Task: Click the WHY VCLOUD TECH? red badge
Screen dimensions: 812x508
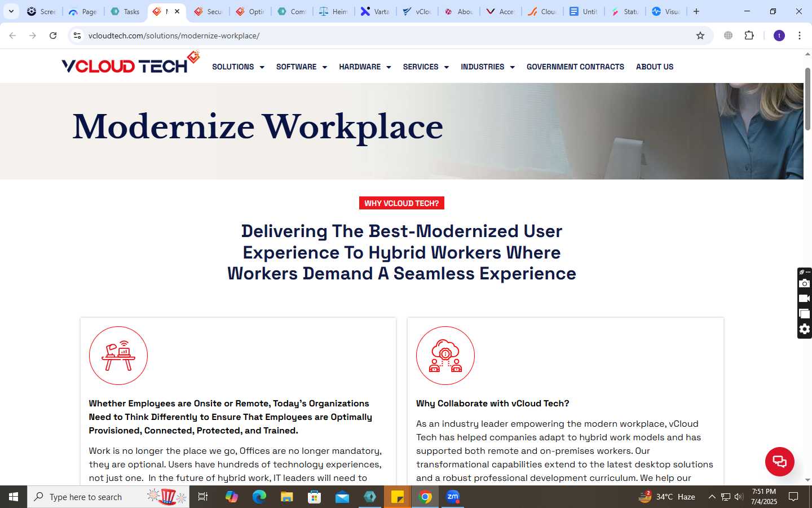Action: tap(401, 203)
